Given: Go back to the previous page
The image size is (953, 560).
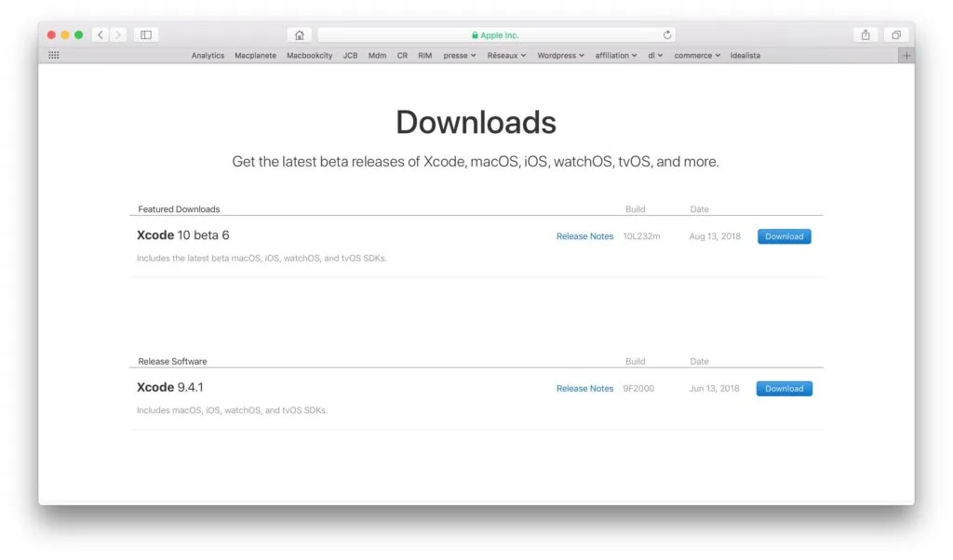Looking at the screenshot, I should (x=100, y=34).
